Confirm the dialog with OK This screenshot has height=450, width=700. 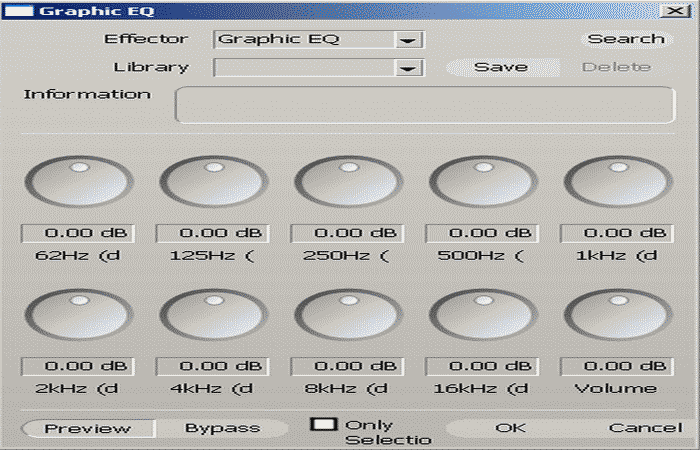[510, 428]
